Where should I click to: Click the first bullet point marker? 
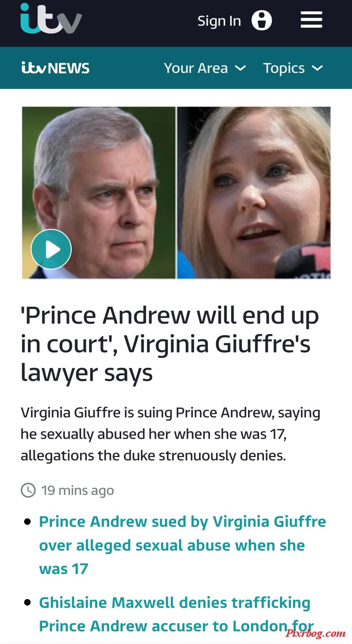(28, 522)
